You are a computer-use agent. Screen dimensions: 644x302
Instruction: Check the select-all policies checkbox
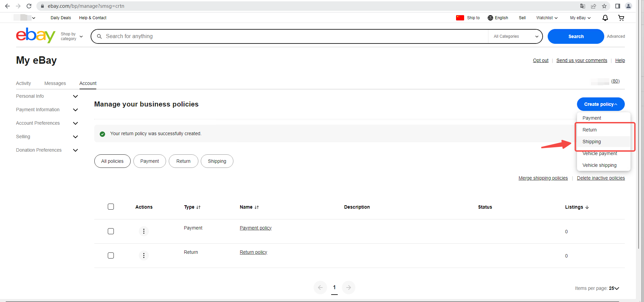111,207
